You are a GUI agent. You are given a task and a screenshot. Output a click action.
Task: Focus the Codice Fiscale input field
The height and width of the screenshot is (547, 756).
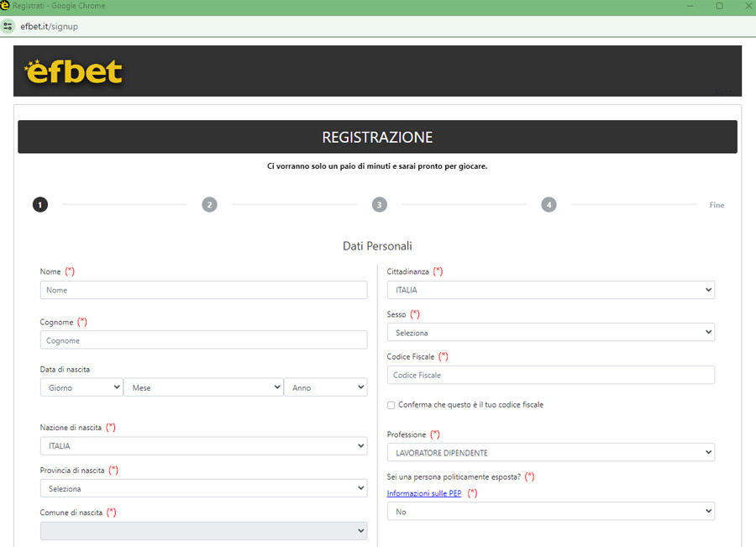pyautogui.click(x=550, y=375)
